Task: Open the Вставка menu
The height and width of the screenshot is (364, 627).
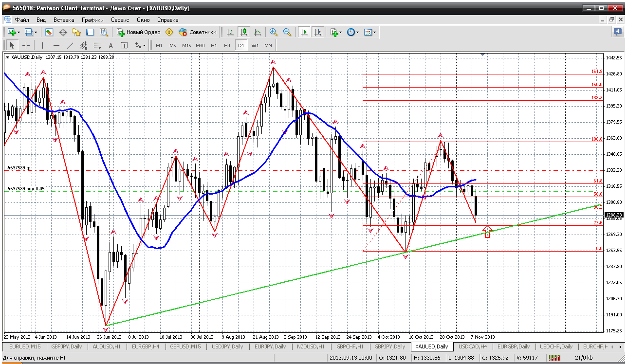Action: click(x=64, y=20)
